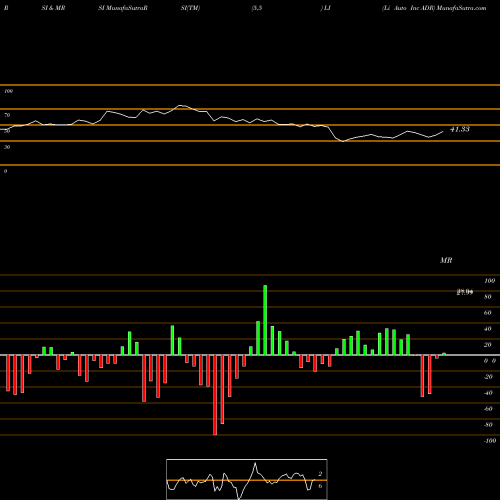Click the 30 level label on RSI axis
The height and width of the screenshot is (500, 500).
coord(7,147)
